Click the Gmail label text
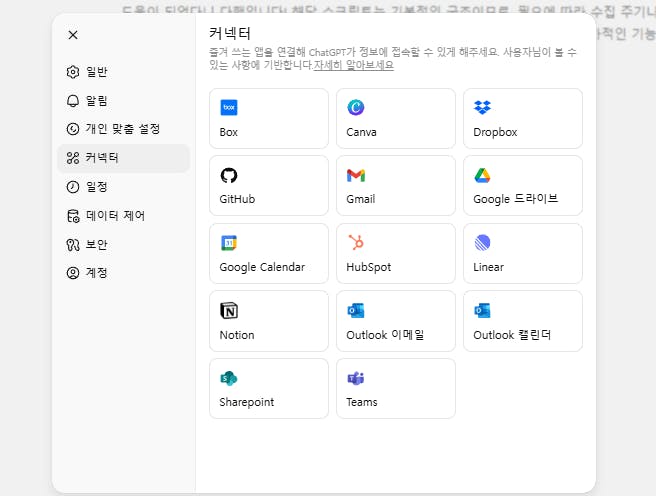Screen dimensions: 656x496 [361, 199]
